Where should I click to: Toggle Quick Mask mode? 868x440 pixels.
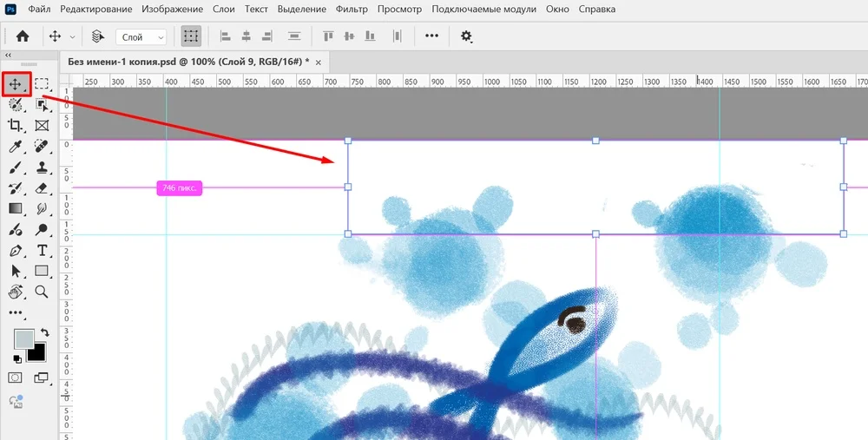pos(16,378)
